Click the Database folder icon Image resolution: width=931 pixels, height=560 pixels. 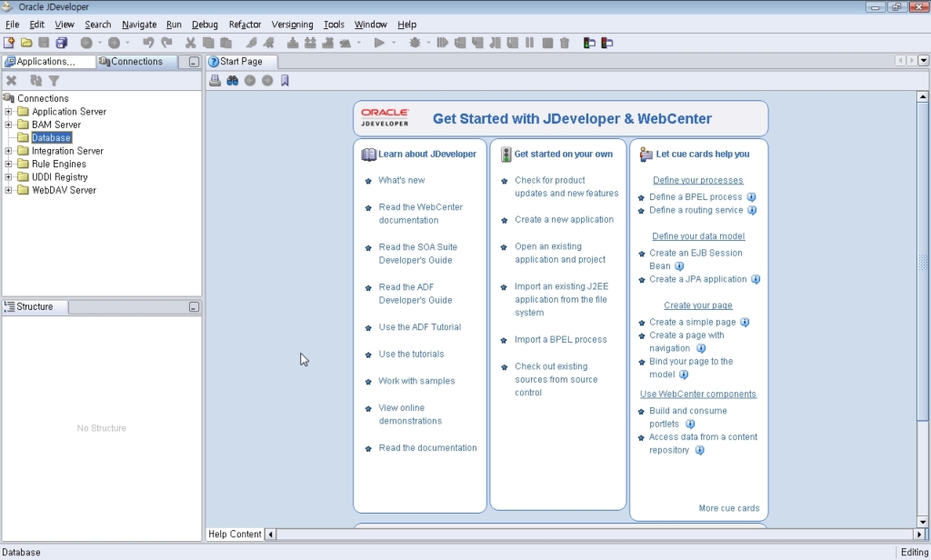pos(23,138)
